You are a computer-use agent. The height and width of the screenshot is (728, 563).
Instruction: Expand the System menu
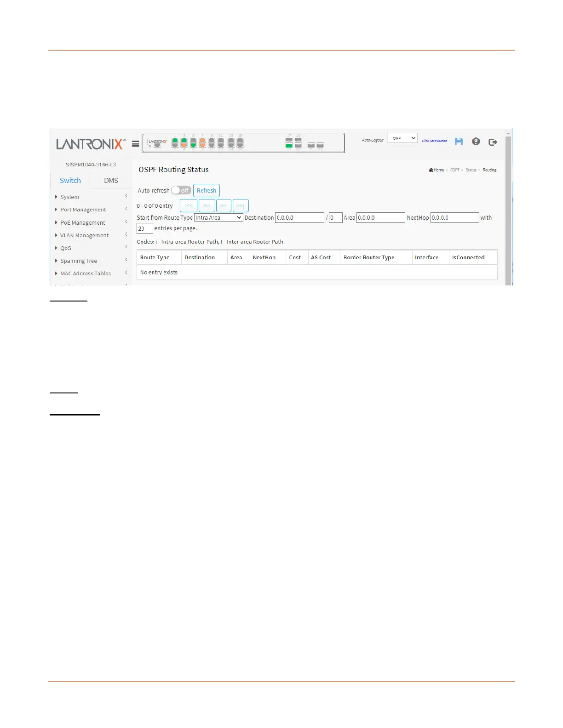pos(69,197)
